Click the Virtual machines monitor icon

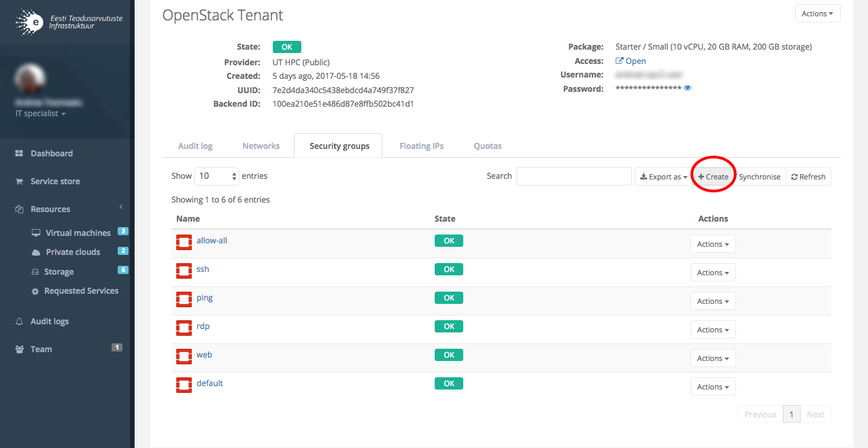(x=36, y=233)
